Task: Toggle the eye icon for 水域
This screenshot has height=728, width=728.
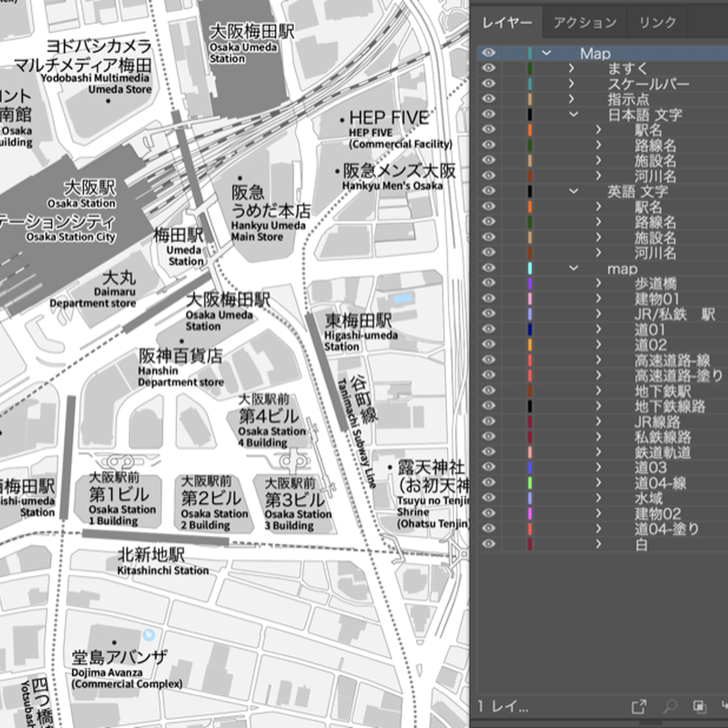Action: (x=488, y=498)
